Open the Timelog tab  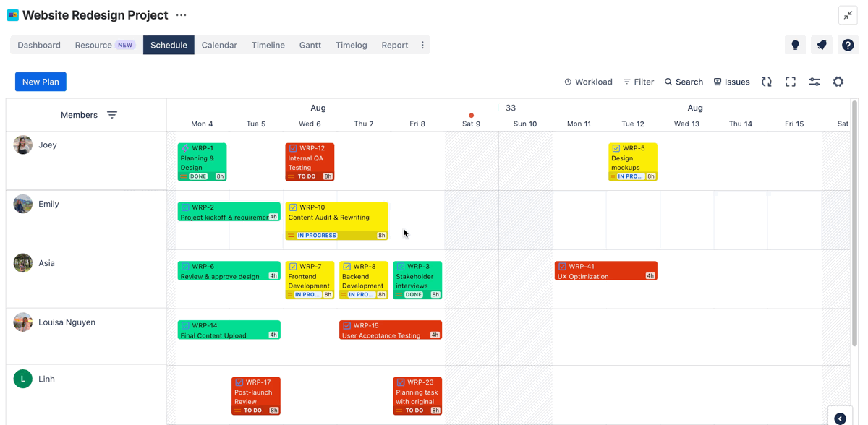[x=351, y=45]
